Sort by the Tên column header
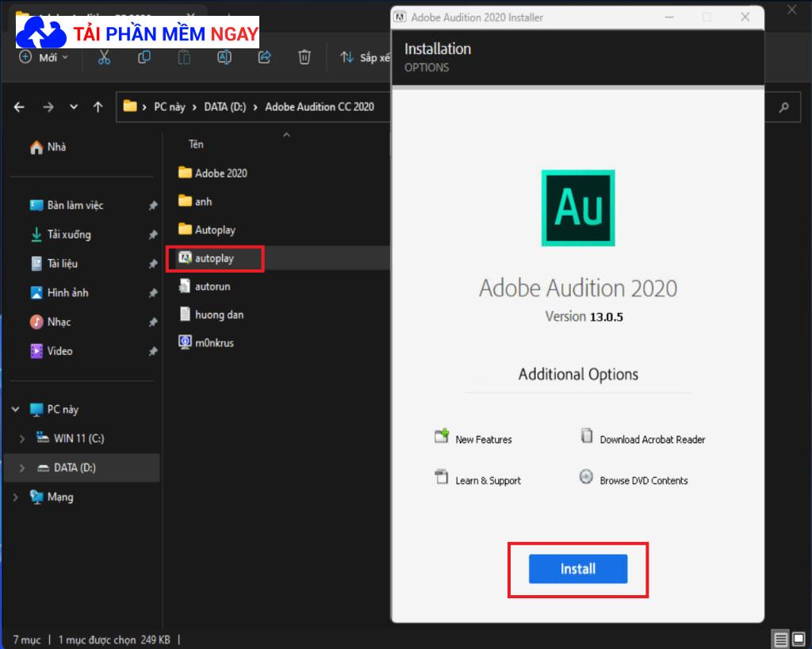This screenshot has width=812, height=649. [x=196, y=144]
